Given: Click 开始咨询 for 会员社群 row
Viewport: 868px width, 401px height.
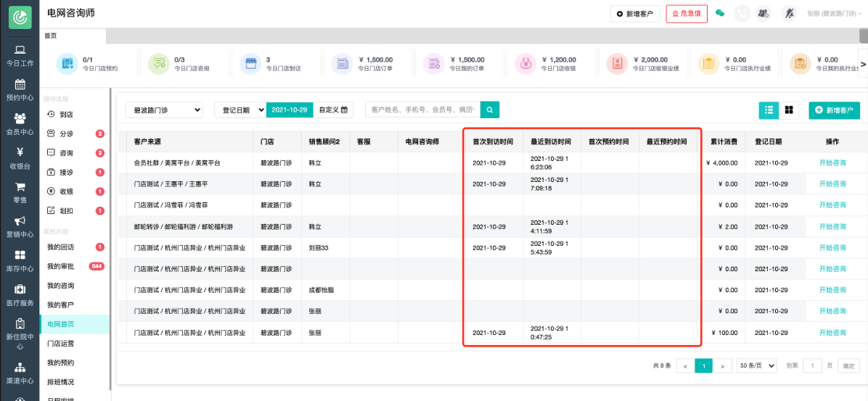Looking at the screenshot, I should pyautogui.click(x=832, y=162).
